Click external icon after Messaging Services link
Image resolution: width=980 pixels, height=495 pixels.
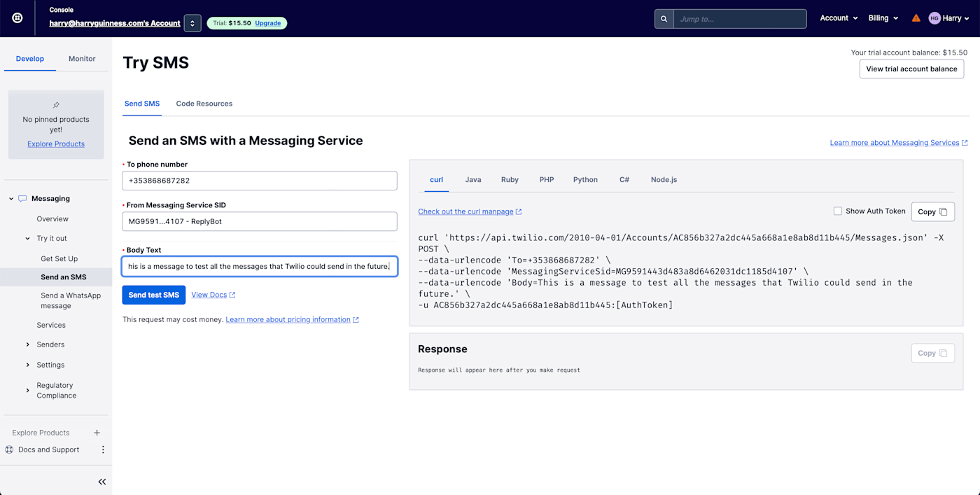[x=965, y=143]
